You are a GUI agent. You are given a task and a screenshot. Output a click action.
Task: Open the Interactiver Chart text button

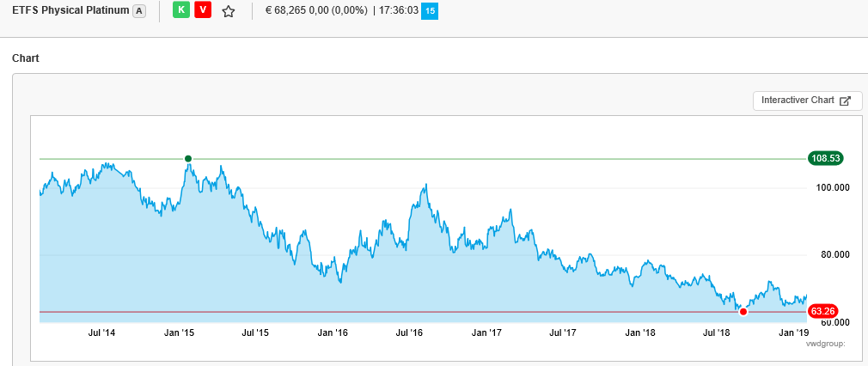pyautogui.click(x=798, y=101)
